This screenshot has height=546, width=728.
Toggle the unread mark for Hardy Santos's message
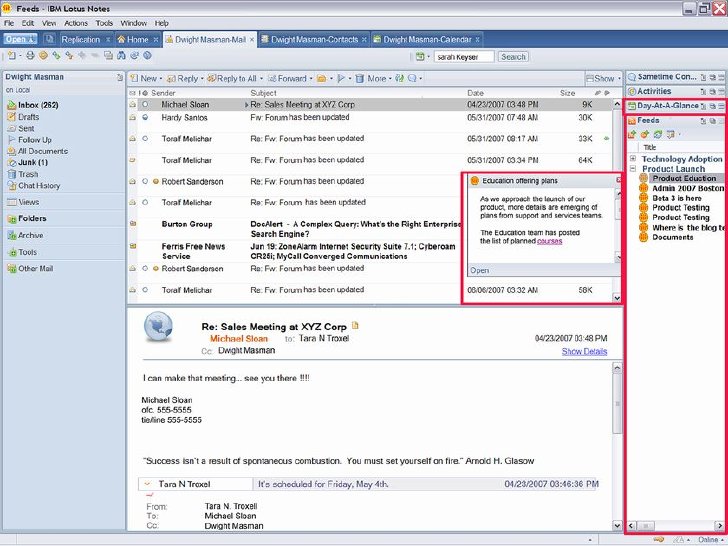coord(145,117)
